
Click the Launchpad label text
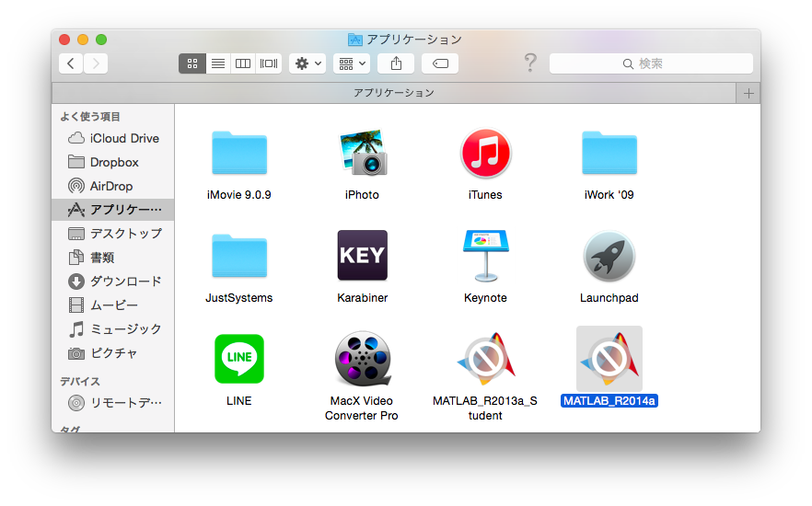(609, 298)
